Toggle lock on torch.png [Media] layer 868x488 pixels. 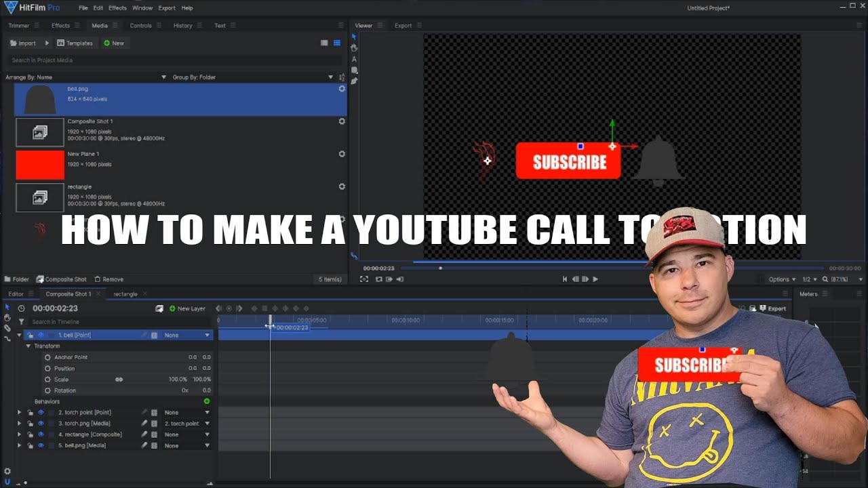(31, 424)
